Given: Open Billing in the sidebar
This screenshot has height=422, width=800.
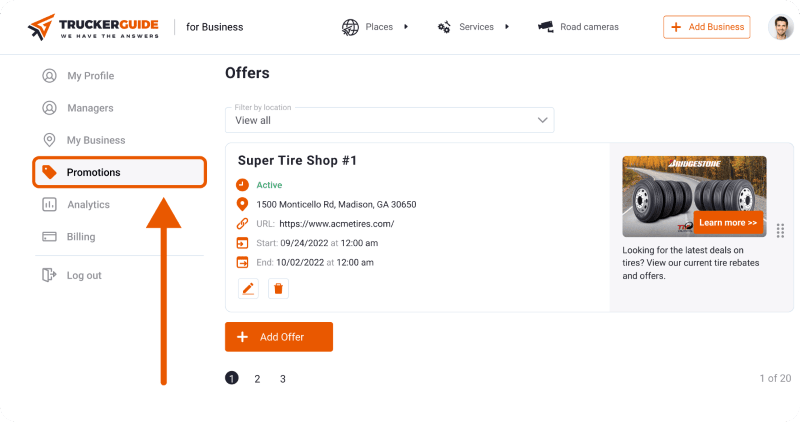Looking at the screenshot, I should point(81,236).
